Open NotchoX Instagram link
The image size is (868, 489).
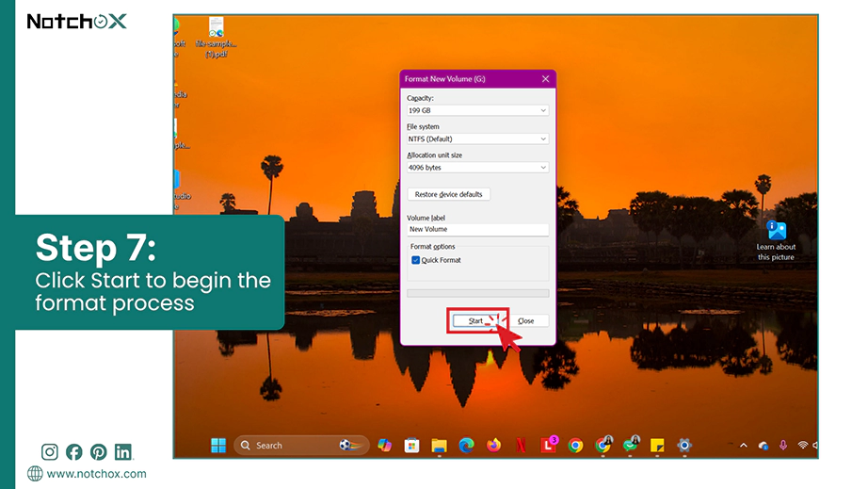tap(49, 452)
